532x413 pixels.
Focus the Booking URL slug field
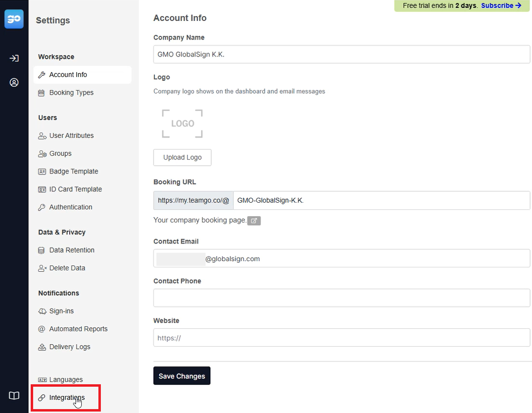[x=381, y=200]
